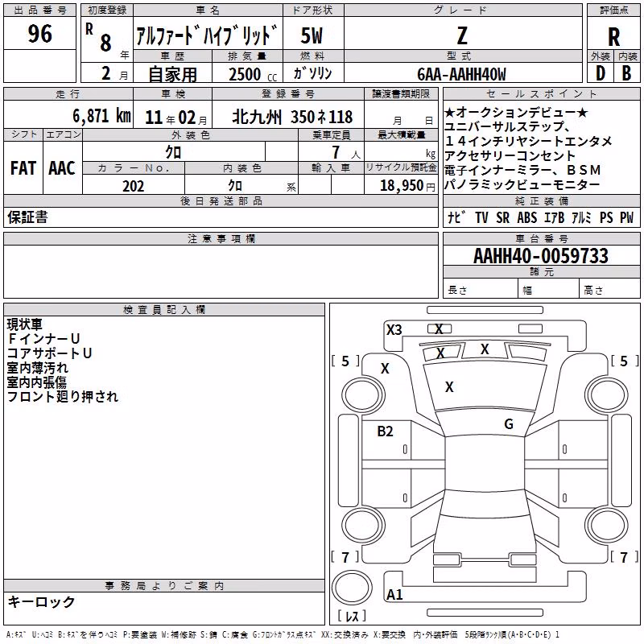Click the shift type FAT
The height and width of the screenshot is (644, 644).
[23, 168]
